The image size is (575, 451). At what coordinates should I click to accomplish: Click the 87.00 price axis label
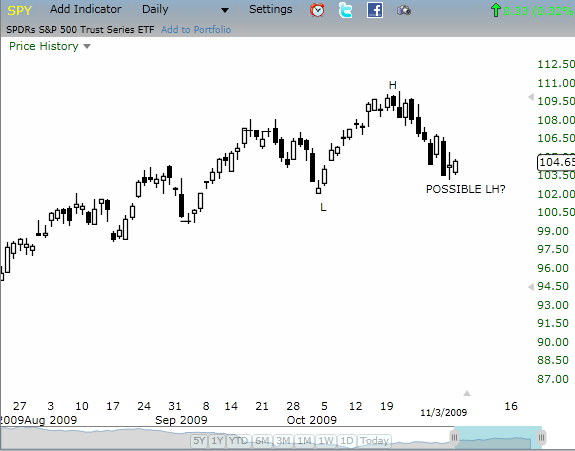pyautogui.click(x=553, y=379)
